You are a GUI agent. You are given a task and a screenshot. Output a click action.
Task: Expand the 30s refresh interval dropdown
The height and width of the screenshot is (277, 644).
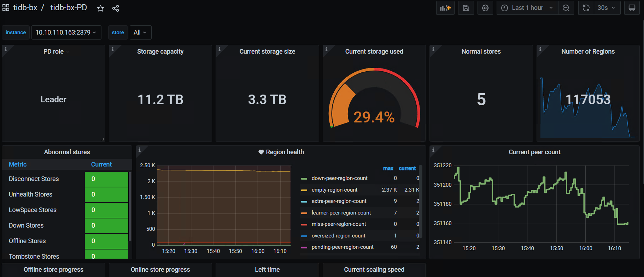607,8
